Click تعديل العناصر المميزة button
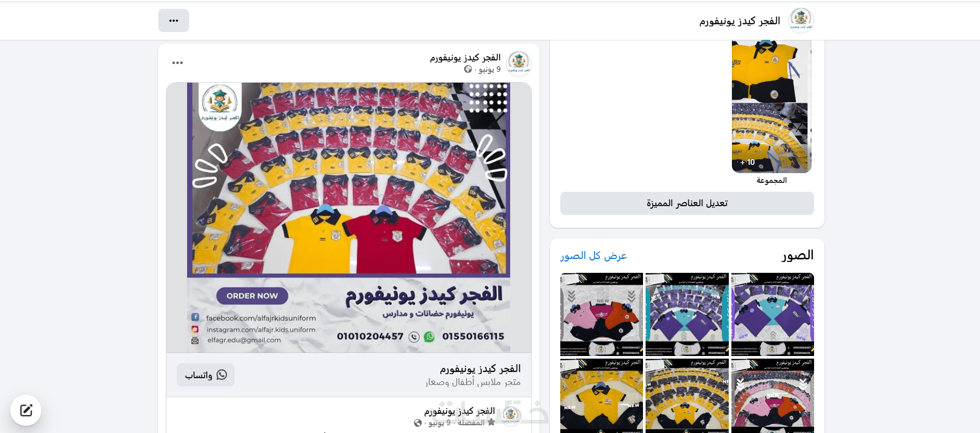980x433 pixels. pos(687,203)
